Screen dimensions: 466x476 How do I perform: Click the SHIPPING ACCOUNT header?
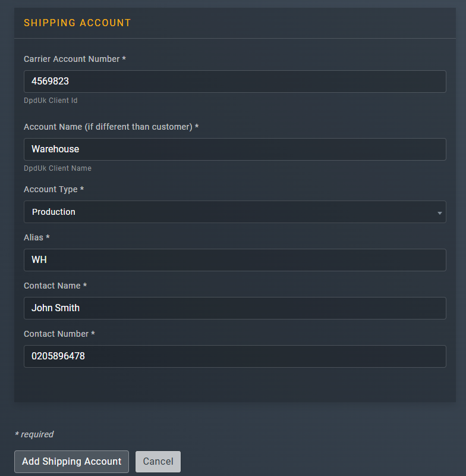77,23
